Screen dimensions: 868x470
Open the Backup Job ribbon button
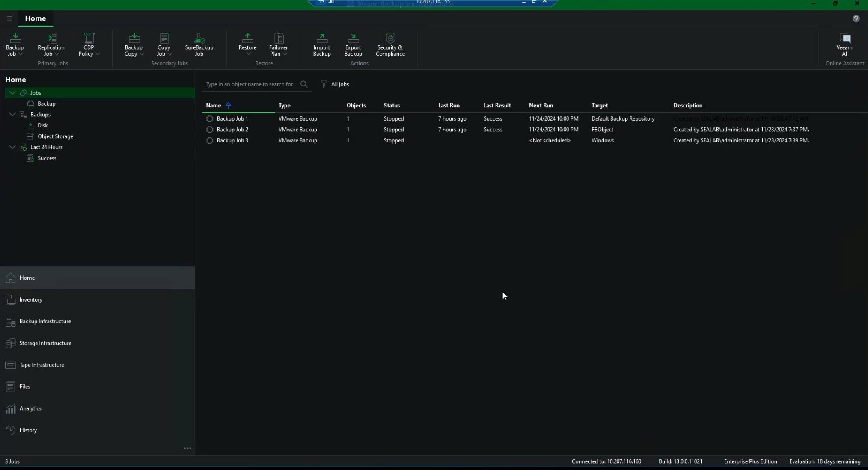point(15,44)
